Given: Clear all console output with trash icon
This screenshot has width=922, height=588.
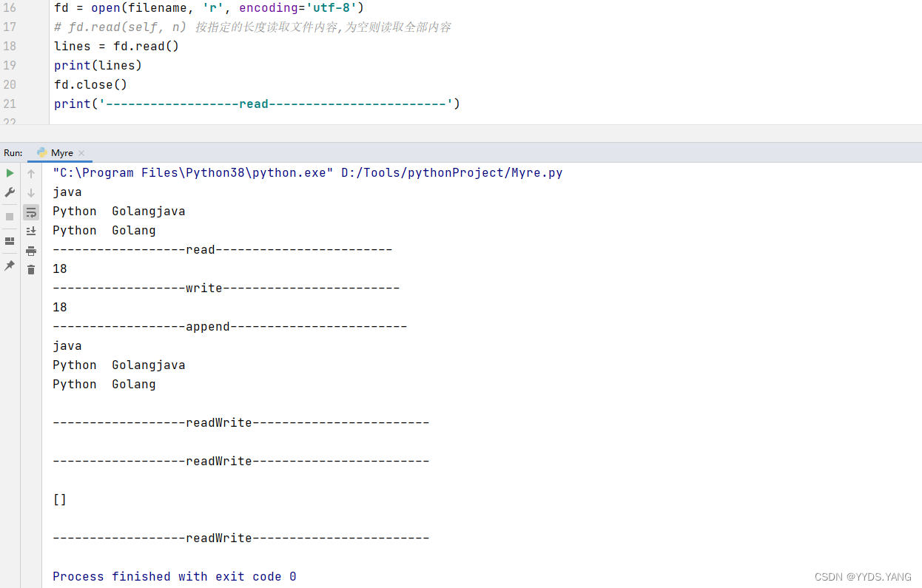Looking at the screenshot, I should [31, 270].
